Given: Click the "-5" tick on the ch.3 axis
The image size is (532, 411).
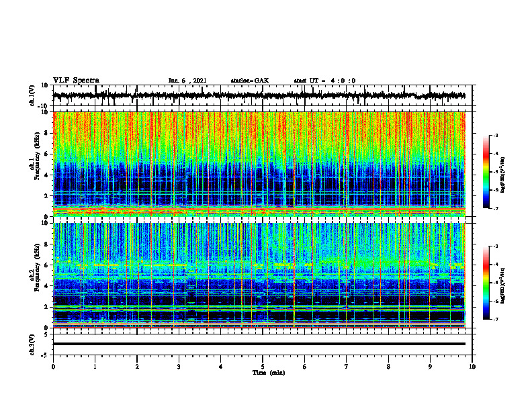Looking at the screenshot, I should click(x=45, y=355).
